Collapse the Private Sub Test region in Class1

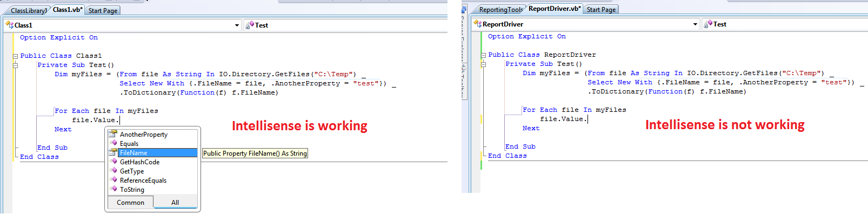(15, 65)
